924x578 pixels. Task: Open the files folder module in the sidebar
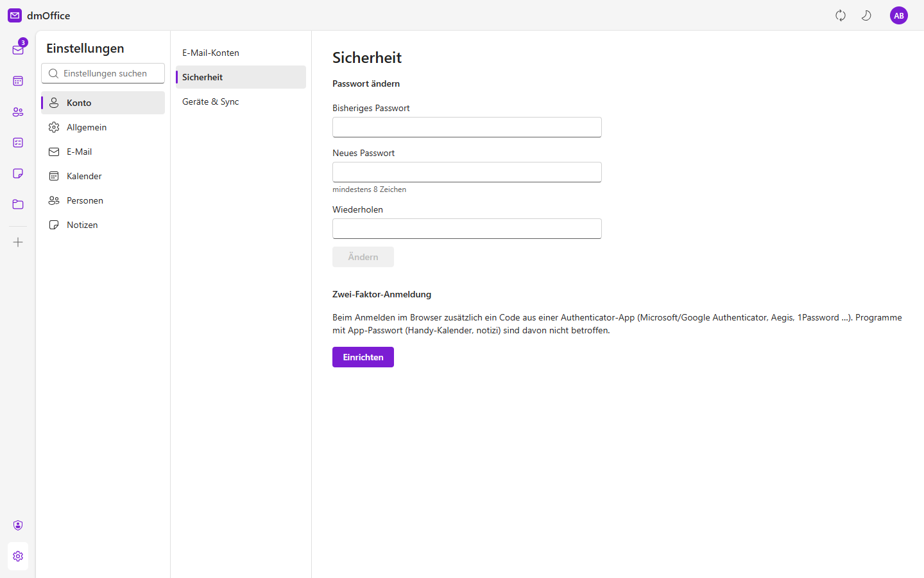coord(18,204)
